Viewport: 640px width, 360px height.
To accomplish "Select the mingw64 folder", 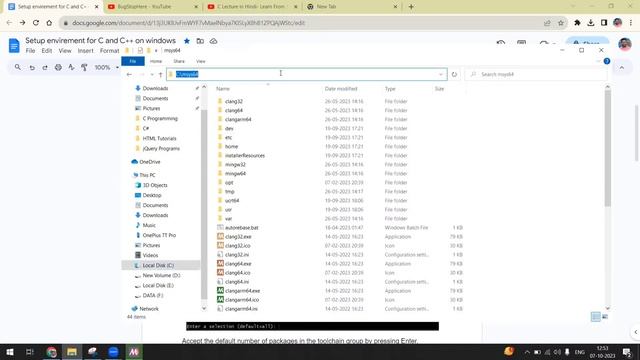I will coord(235,173).
